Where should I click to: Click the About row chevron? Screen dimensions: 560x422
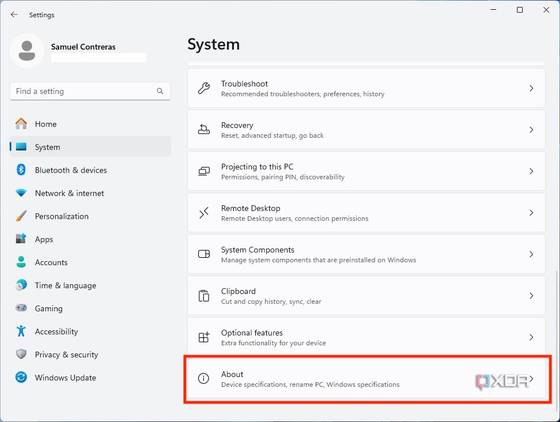(531, 379)
